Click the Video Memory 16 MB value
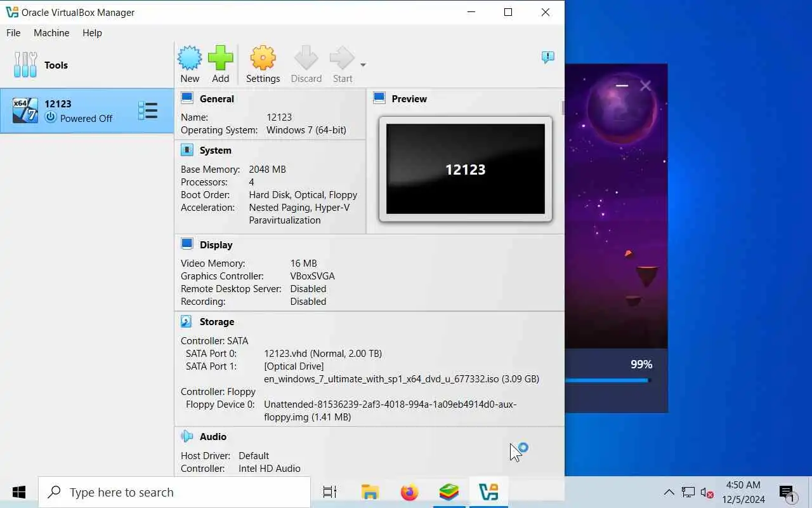This screenshot has width=812, height=508. [303, 264]
